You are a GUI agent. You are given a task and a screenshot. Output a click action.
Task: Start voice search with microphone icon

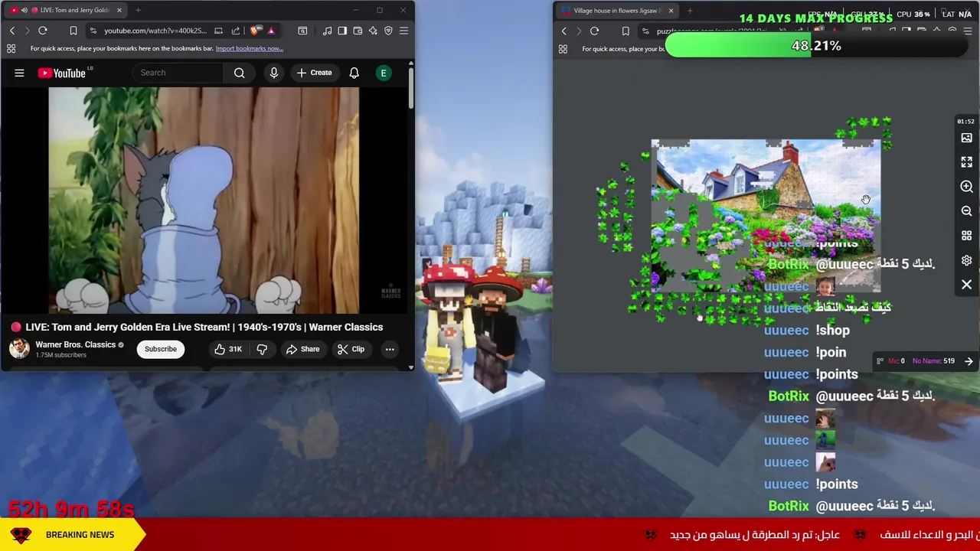pos(273,73)
